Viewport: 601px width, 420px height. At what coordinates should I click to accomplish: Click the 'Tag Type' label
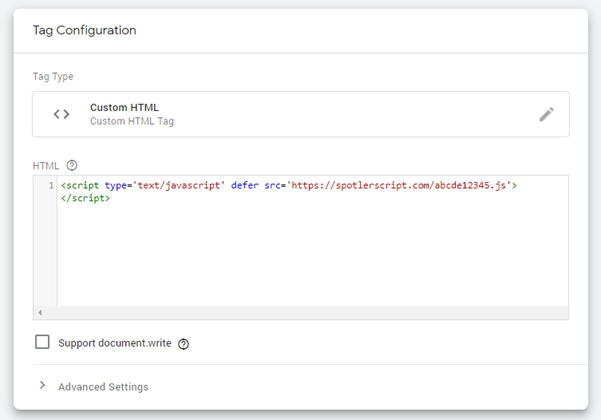coord(53,76)
